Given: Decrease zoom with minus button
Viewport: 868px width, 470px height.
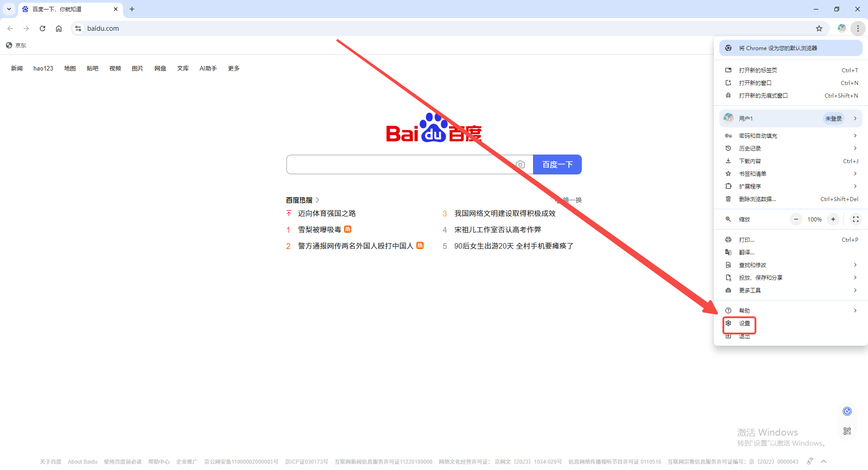Looking at the screenshot, I should click(x=796, y=219).
